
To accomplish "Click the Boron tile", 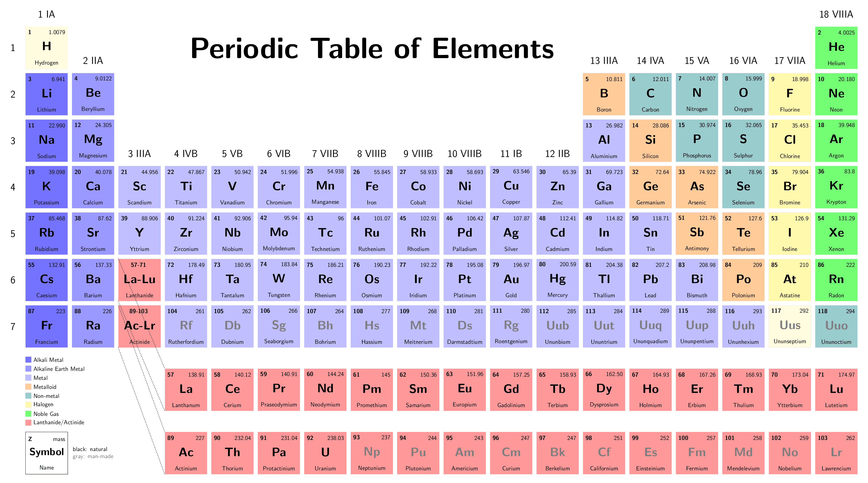I will click(x=604, y=94).
